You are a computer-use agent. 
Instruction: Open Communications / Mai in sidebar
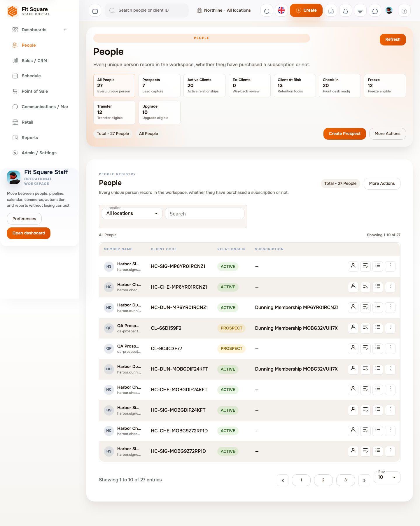[x=40, y=107]
